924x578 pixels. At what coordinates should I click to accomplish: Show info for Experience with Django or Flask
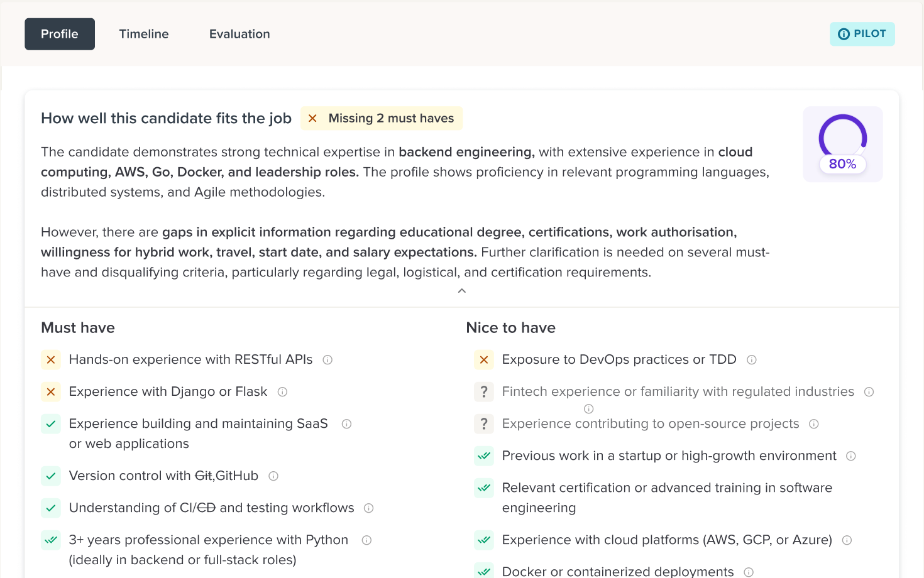coord(282,392)
